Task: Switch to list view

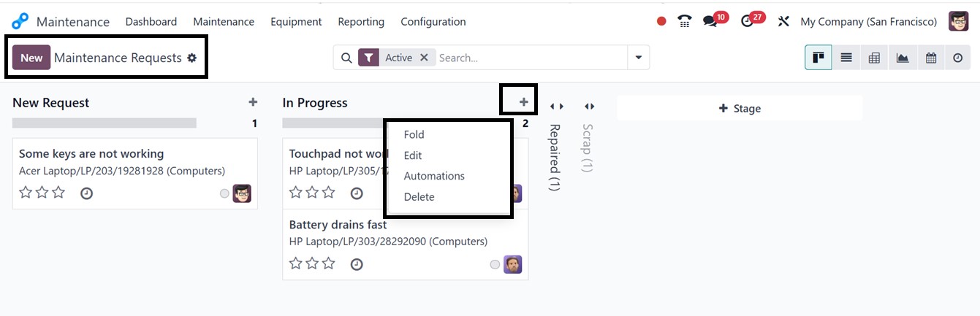Action: pyautogui.click(x=846, y=58)
